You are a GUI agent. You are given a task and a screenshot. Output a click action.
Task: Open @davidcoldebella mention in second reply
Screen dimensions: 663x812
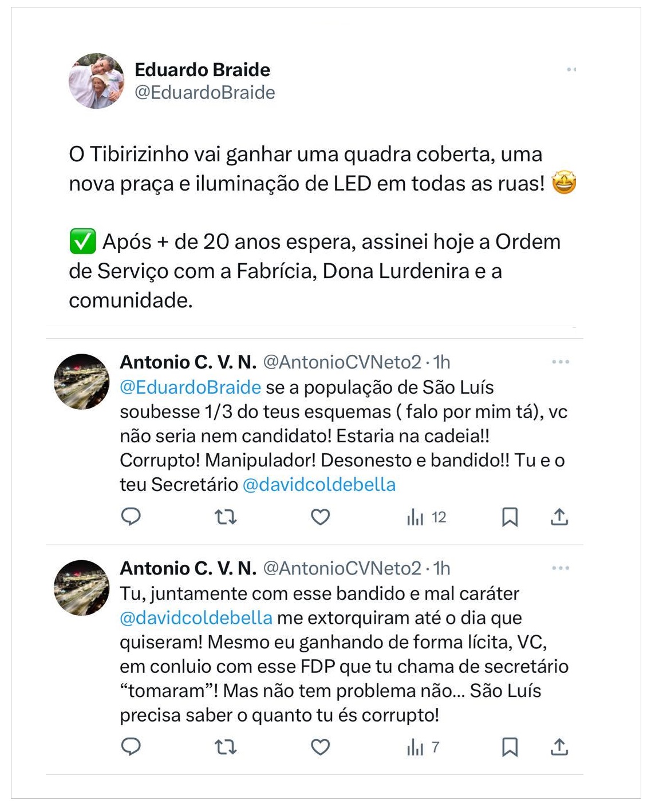point(196,618)
